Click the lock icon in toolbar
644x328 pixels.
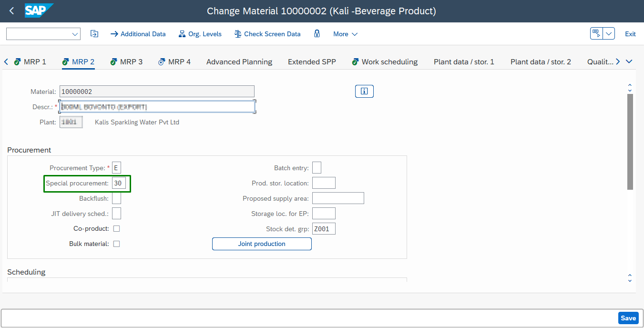coord(317,34)
